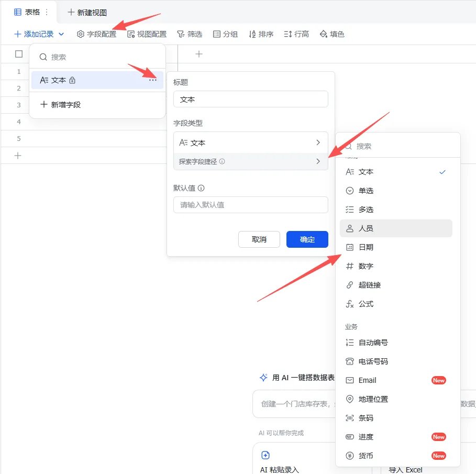Choose 人员 person field type
476x474 pixels.
click(396, 228)
